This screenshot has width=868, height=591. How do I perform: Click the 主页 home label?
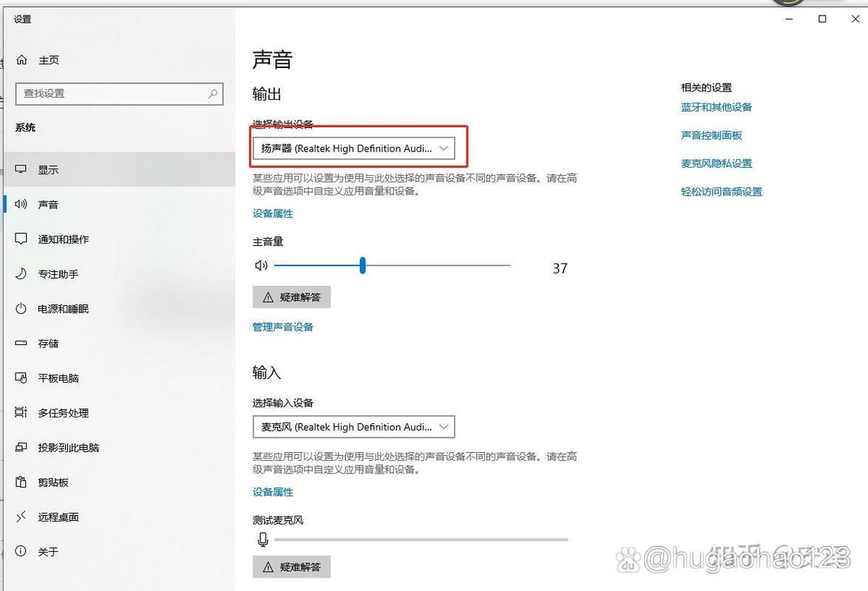tap(49, 60)
